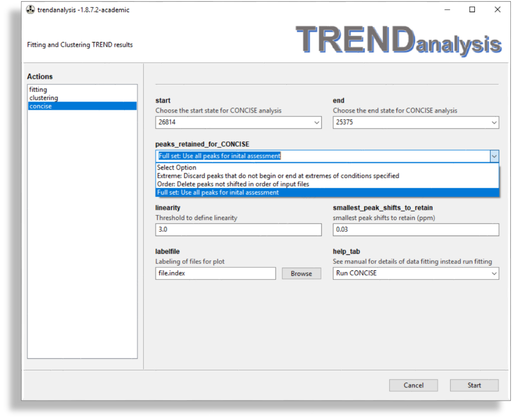Open the start state dropdown

(x=238, y=123)
